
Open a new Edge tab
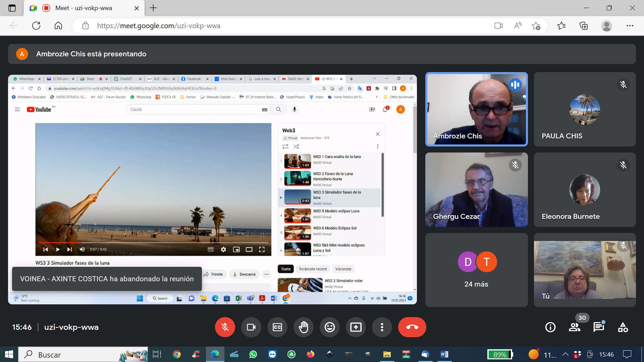point(153,8)
